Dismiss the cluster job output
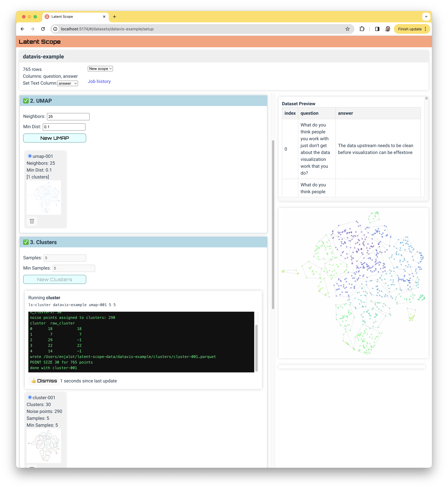 click(44, 381)
